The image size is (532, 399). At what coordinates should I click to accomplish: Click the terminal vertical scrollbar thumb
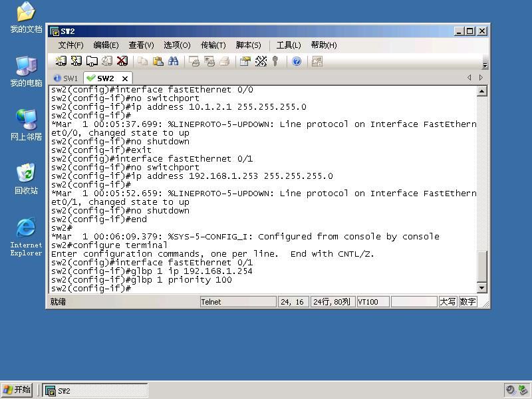pos(481,266)
